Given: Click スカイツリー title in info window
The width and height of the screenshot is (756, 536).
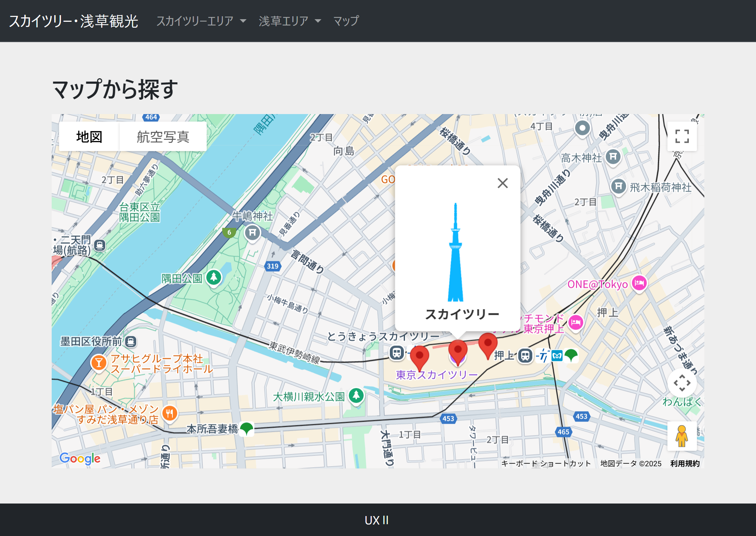Looking at the screenshot, I should tap(462, 314).
